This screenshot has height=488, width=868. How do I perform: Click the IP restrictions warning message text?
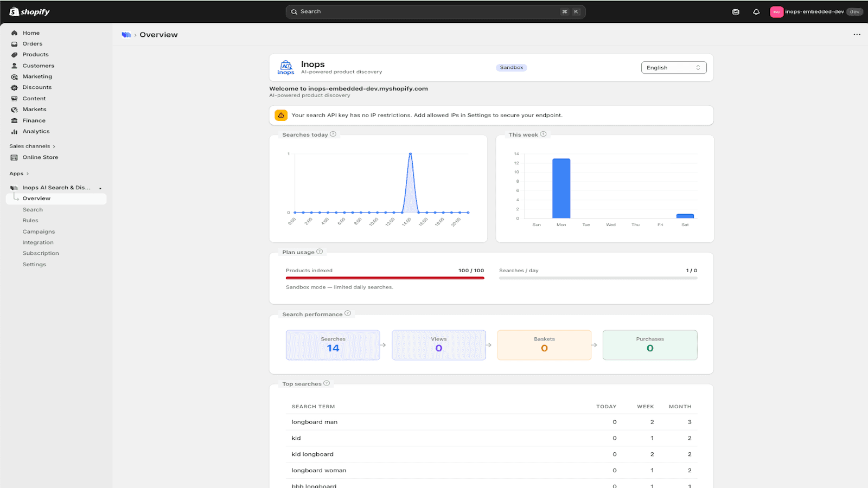tap(427, 115)
